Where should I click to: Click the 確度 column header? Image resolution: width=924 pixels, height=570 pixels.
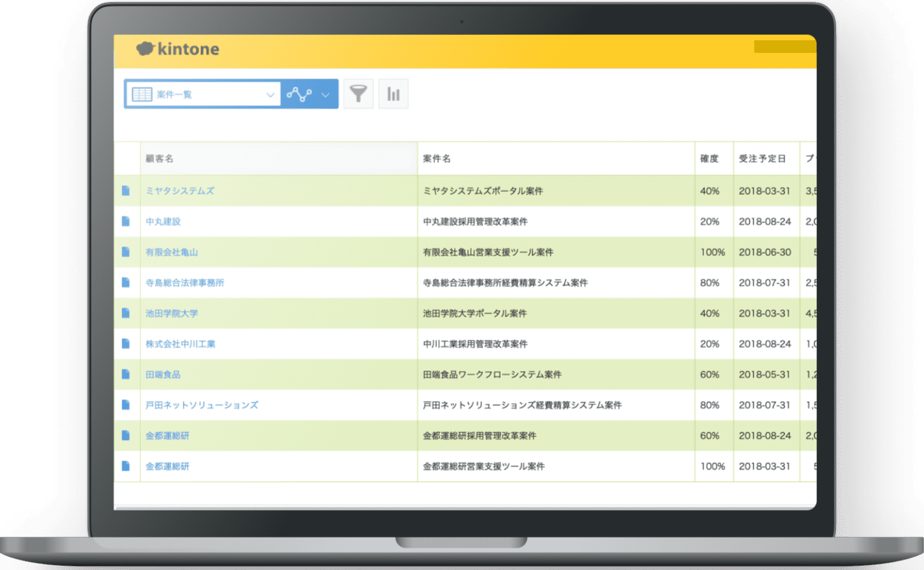click(709, 159)
